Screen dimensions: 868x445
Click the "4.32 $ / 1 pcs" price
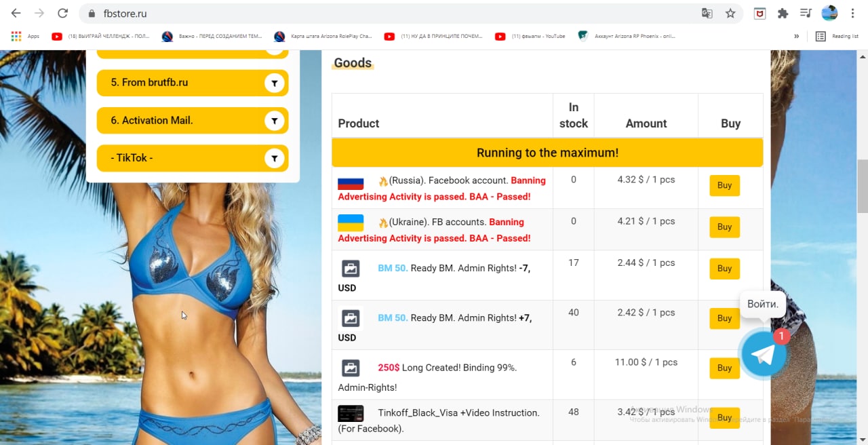646,180
